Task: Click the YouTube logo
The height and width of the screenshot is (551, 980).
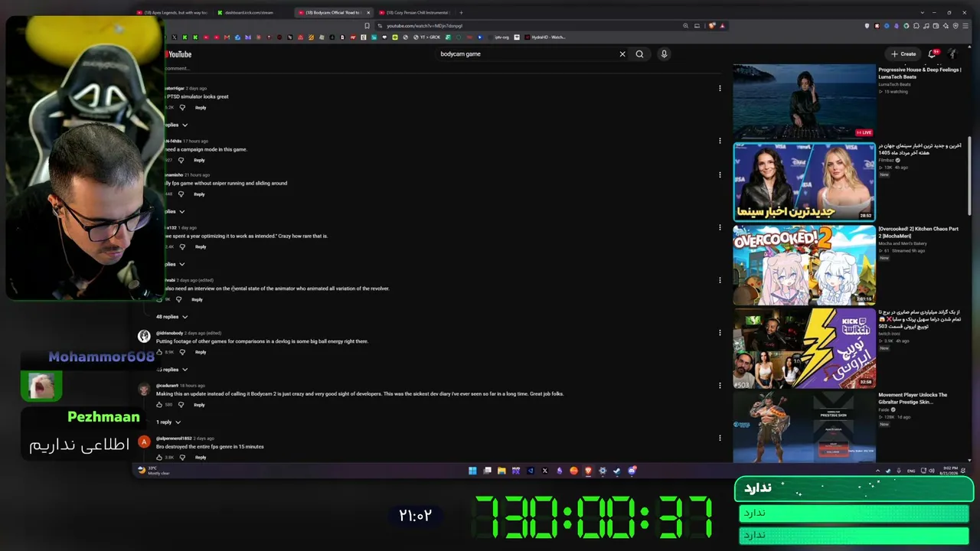Action: (x=178, y=54)
